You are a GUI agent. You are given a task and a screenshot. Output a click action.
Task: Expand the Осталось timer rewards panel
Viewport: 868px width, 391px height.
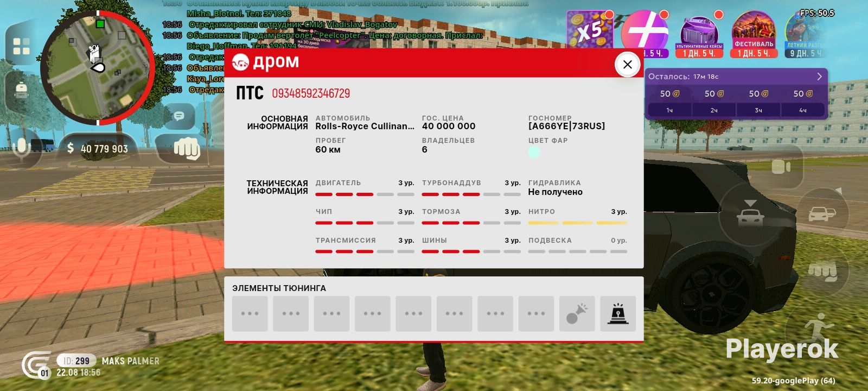coord(819,77)
